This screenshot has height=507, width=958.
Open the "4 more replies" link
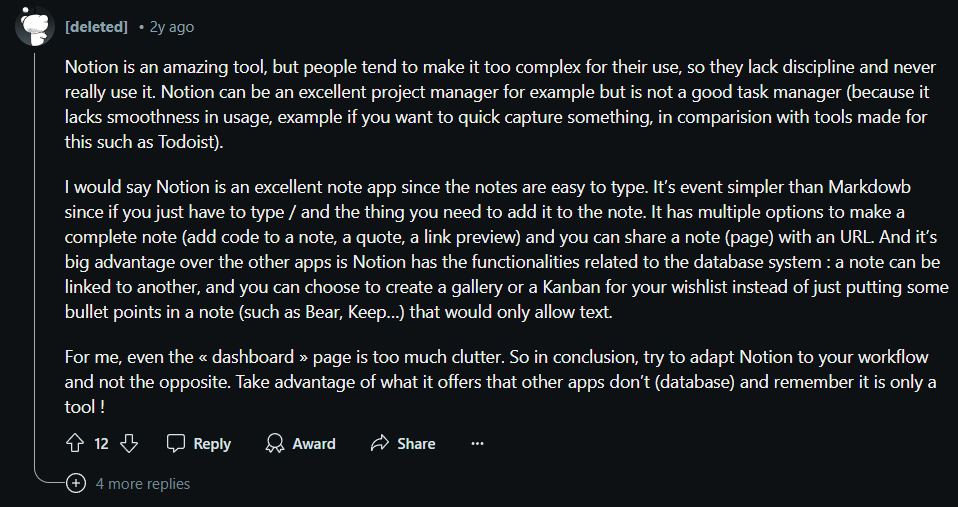coord(143,484)
